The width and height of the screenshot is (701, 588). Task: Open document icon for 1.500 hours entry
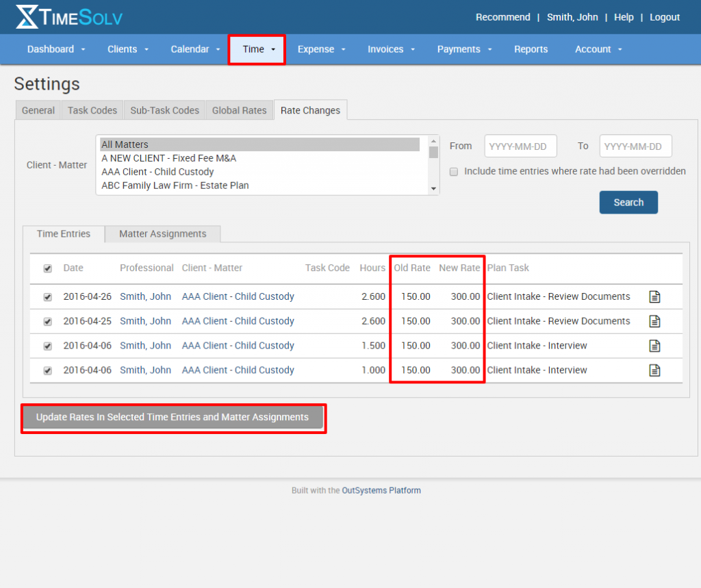click(x=654, y=346)
